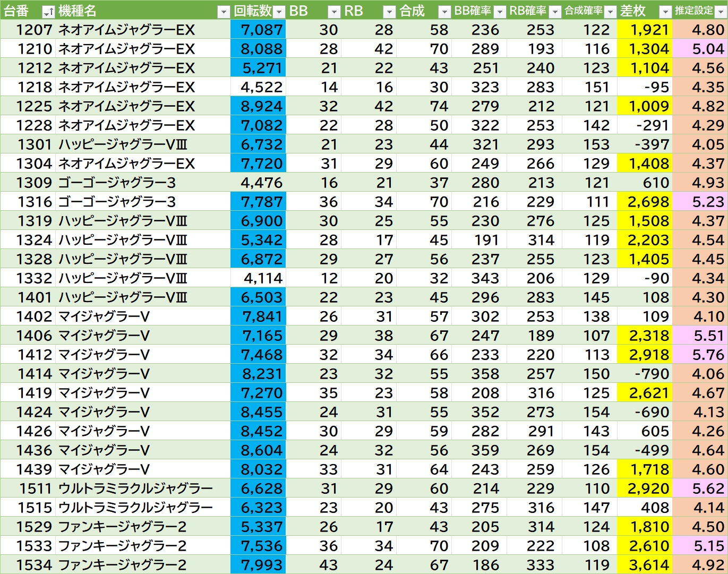Click the estimated setting 5.04
This screenshot has height=574, width=728.
point(700,49)
